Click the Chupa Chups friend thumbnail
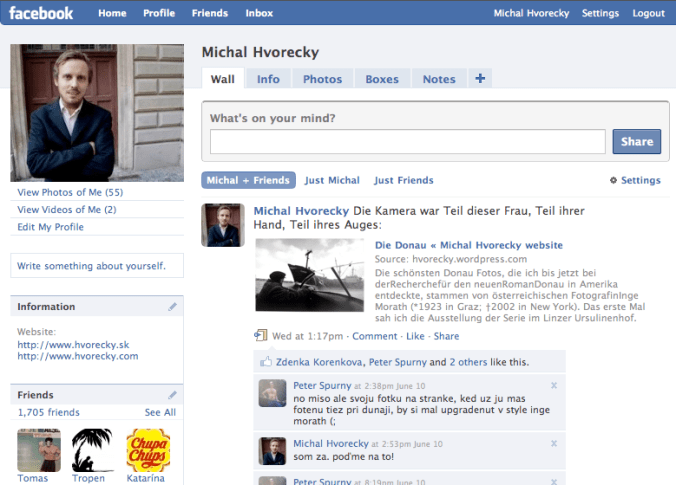This screenshot has height=485, width=676. pos(148,450)
